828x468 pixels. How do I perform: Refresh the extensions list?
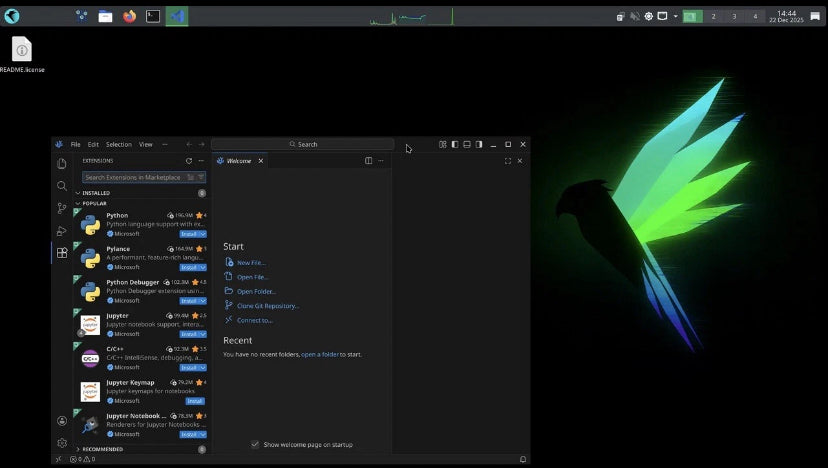tap(189, 161)
